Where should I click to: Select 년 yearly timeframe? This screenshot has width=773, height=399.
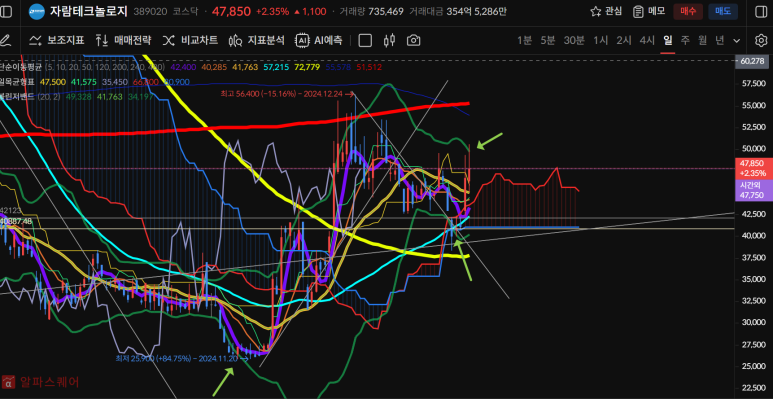tap(720, 40)
